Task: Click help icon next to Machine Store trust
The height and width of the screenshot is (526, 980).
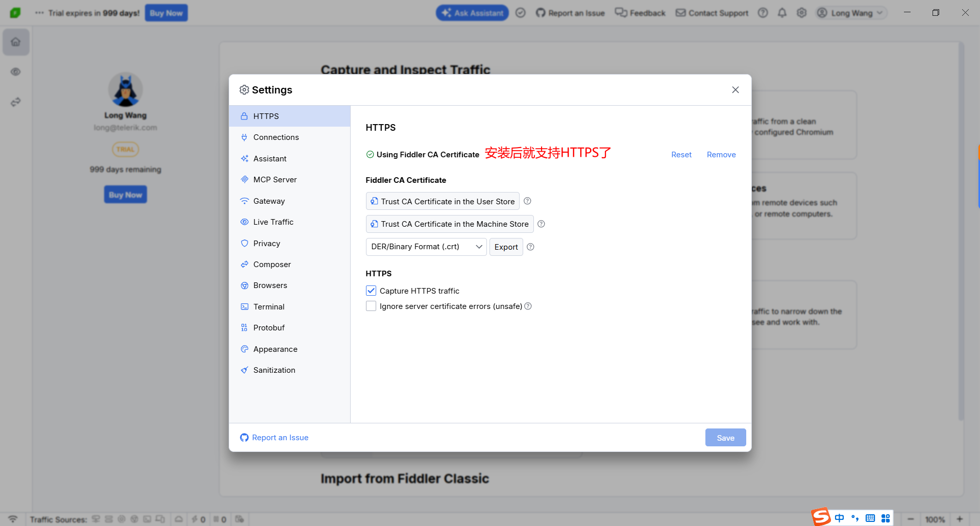Action: click(x=541, y=224)
